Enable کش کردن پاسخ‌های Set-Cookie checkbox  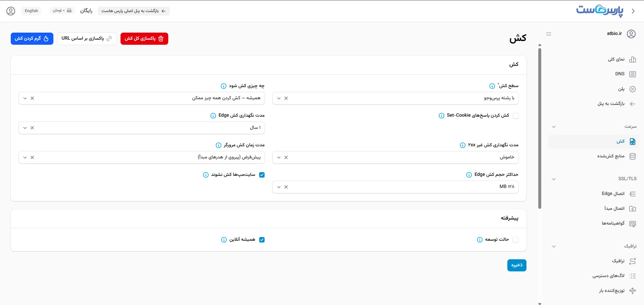(x=516, y=116)
